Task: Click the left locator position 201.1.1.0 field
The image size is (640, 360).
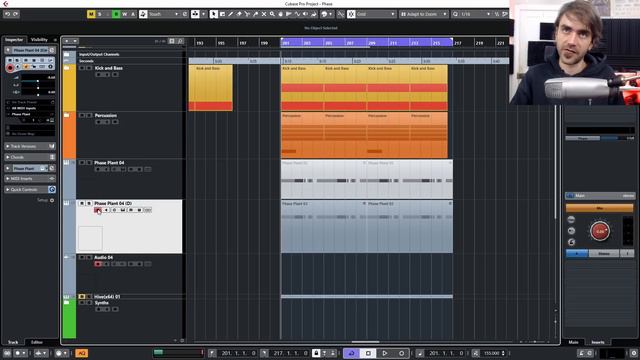Action: pyautogui.click(x=238, y=353)
